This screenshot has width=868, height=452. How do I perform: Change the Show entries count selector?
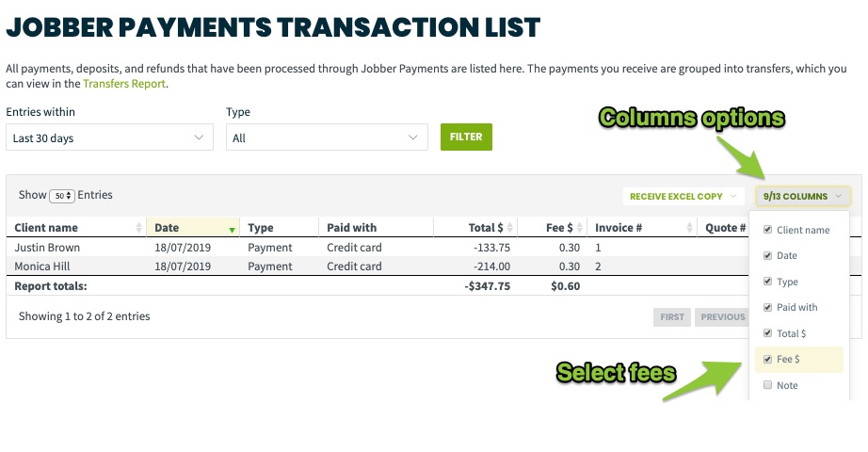coord(62,196)
